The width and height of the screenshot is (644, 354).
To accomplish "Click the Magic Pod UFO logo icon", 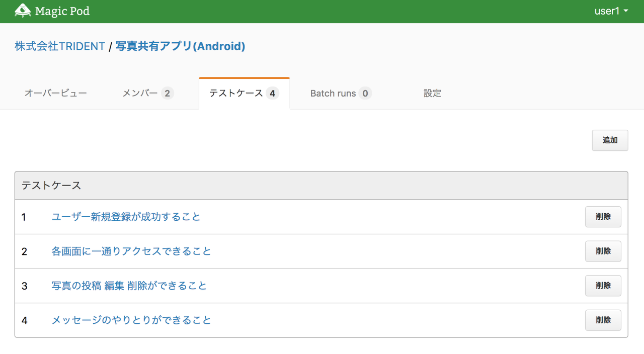I will click(22, 11).
